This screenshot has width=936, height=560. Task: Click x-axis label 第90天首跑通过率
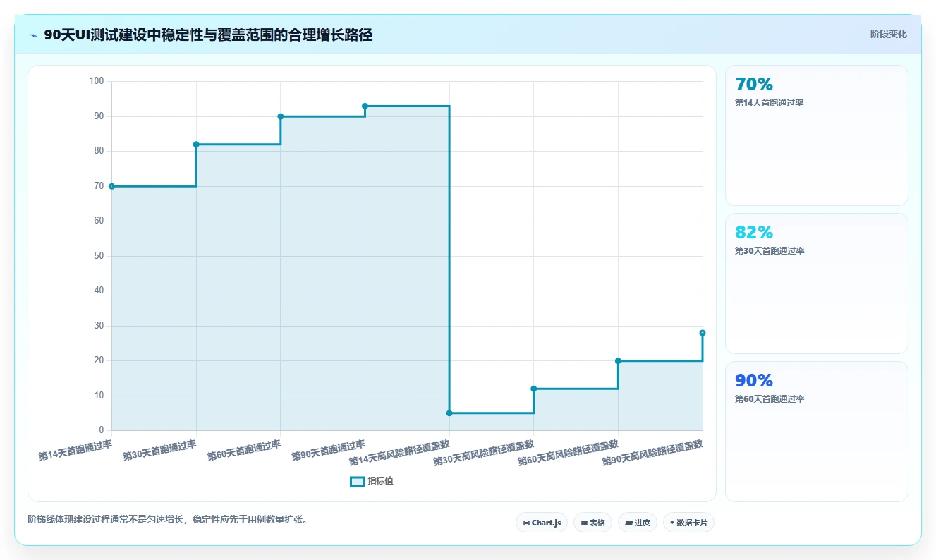pyautogui.click(x=328, y=451)
